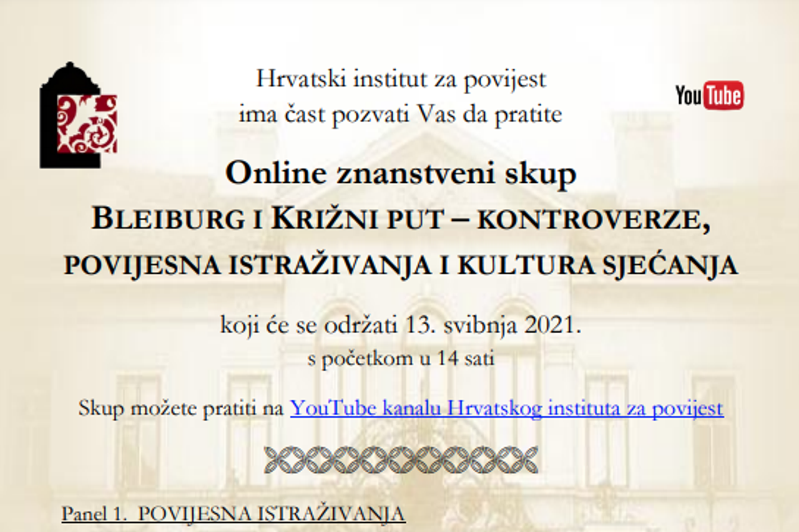Click the decorative braided divider ornament
The width and height of the screenshot is (799, 532).
[x=401, y=459]
